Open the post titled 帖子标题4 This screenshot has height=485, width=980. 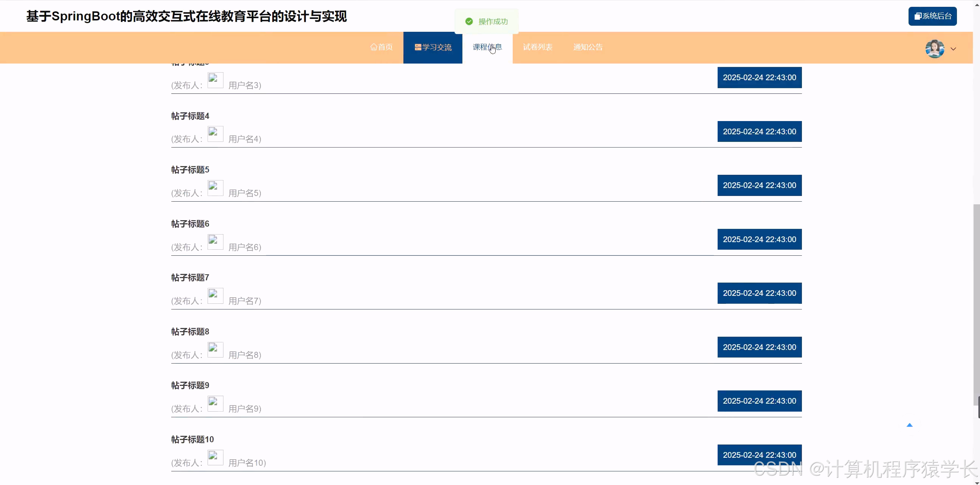pyautogui.click(x=190, y=116)
